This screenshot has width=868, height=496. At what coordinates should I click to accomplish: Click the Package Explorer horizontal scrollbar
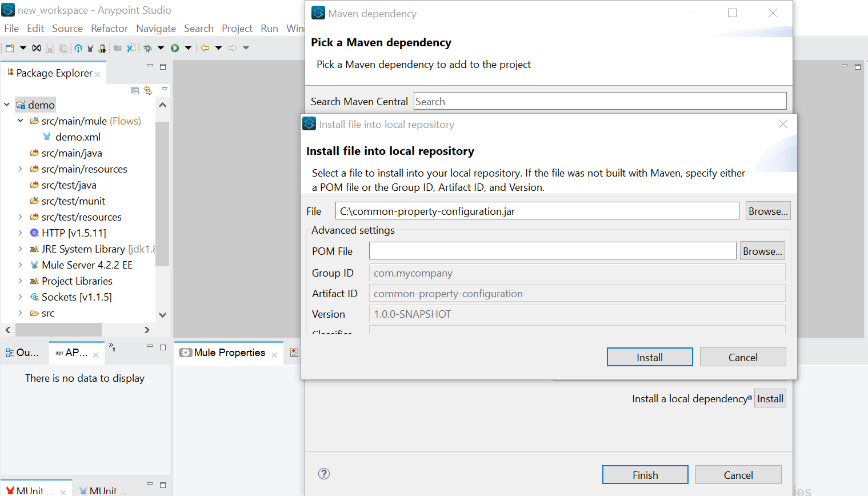tap(58, 330)
